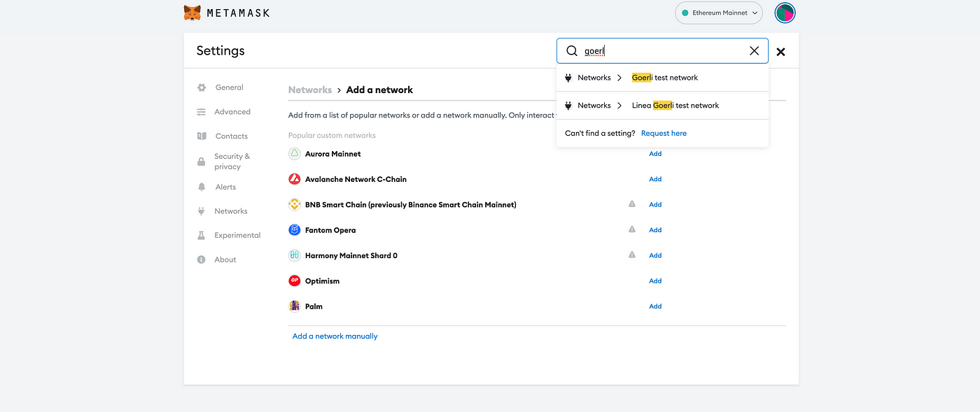Select the Linea Goerli test network result

[x=662, y=106]
